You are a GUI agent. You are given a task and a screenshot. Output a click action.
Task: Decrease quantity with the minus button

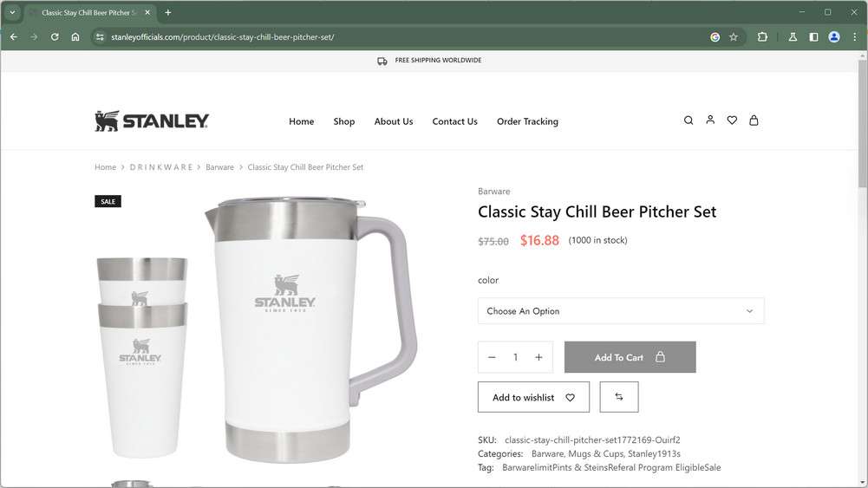click(492, 357)
